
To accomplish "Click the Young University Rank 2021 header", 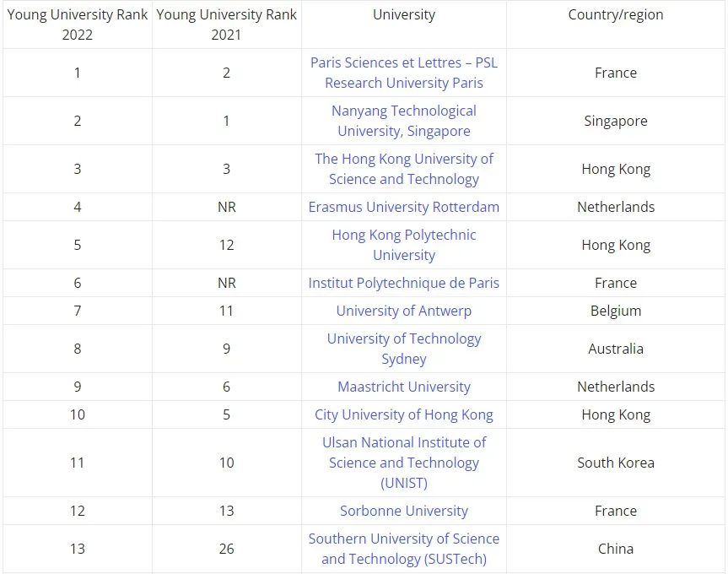I will point(226,24).
